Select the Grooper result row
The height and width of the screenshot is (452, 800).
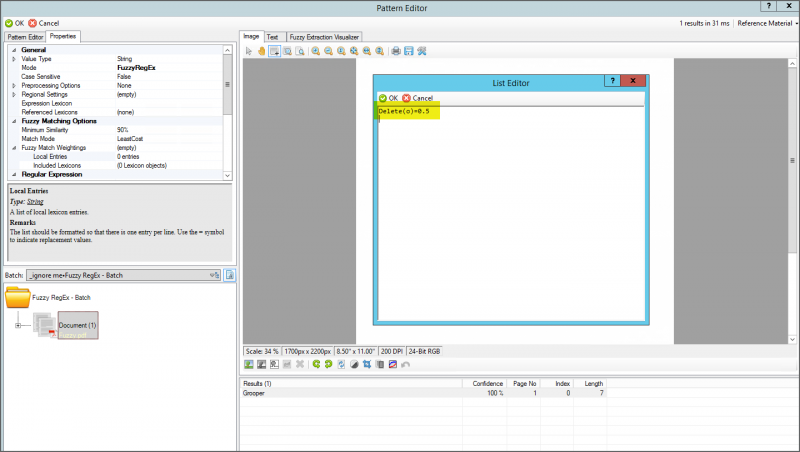point(423,393)
